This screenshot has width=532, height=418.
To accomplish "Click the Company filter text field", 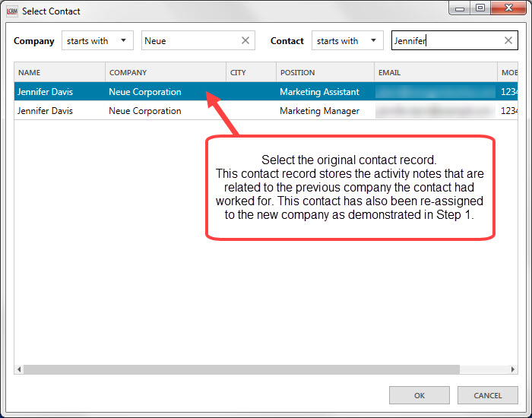I will [x=190, y=41].
